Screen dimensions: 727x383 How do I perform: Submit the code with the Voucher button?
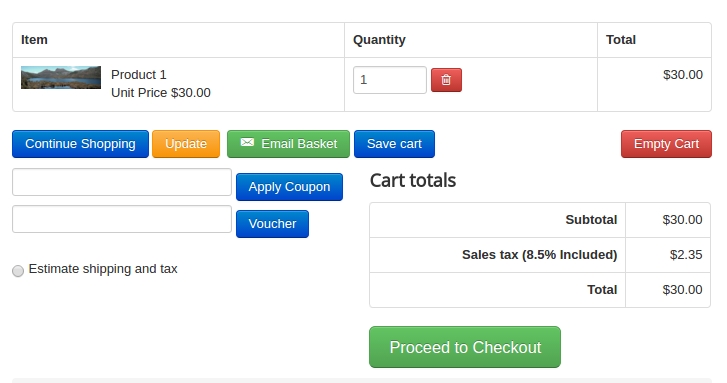pos(272,224)
